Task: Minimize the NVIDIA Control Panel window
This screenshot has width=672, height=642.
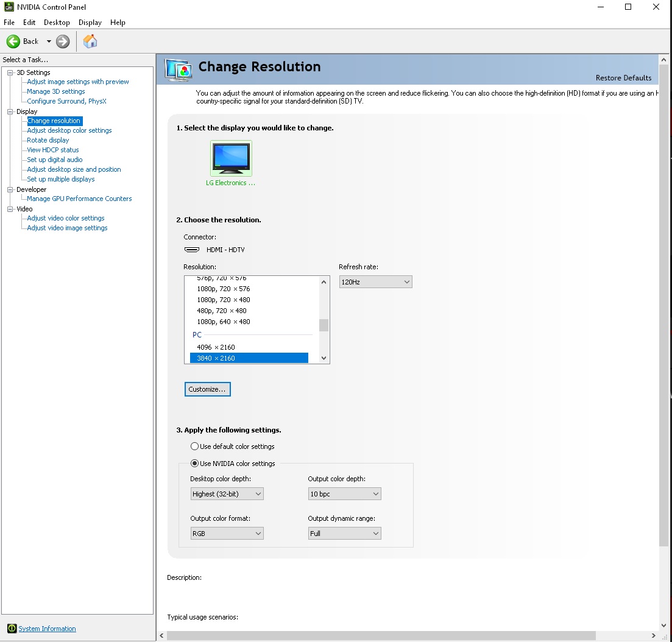Action: (601, 7)
